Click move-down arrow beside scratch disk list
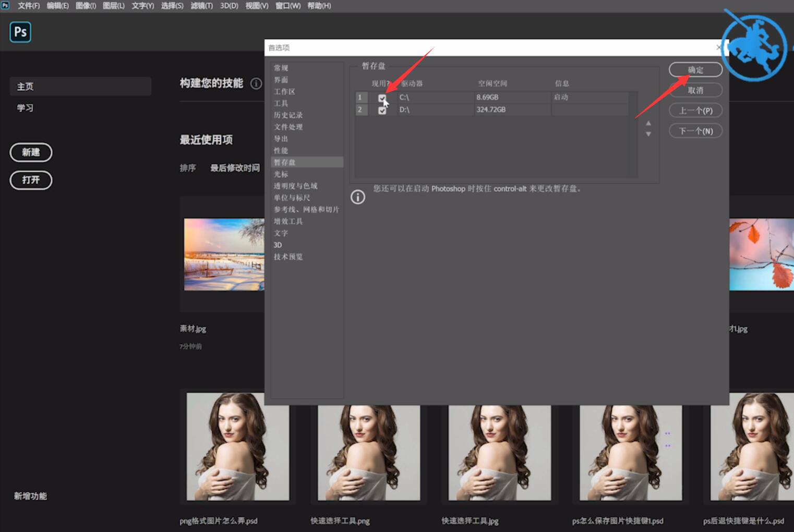The height and width of the screenshot is (532, 794). (x=648, y=134)
